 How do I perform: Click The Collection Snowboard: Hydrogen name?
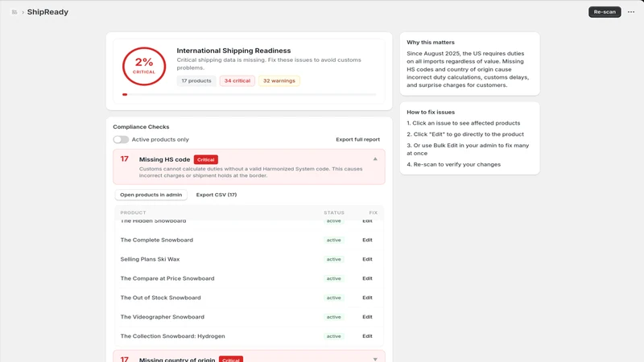tap(172, 336)
